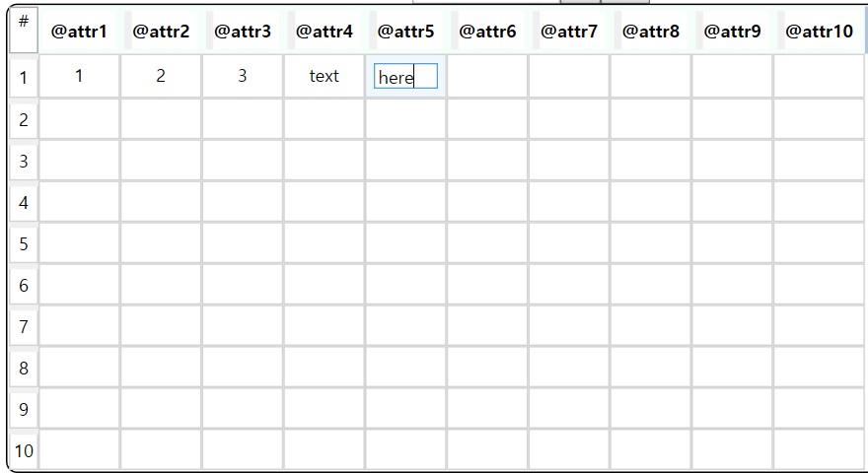Viewport: 868px width, 473px height.
Task: Select row 1 header
Action: (x=24, y=78)
